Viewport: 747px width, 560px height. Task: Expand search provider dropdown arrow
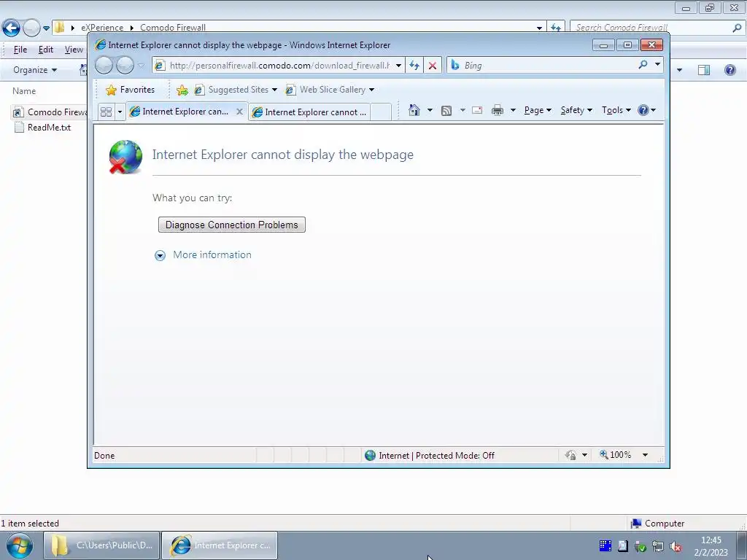point(657,64)
